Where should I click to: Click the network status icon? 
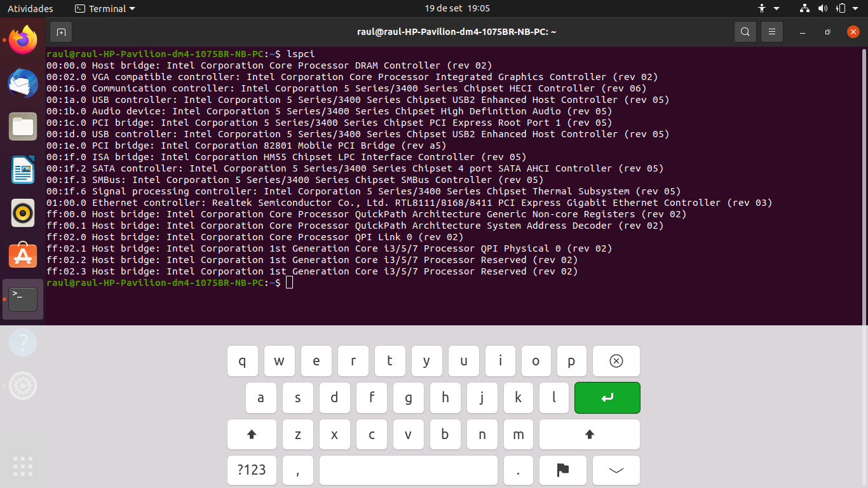pos(805,8)
